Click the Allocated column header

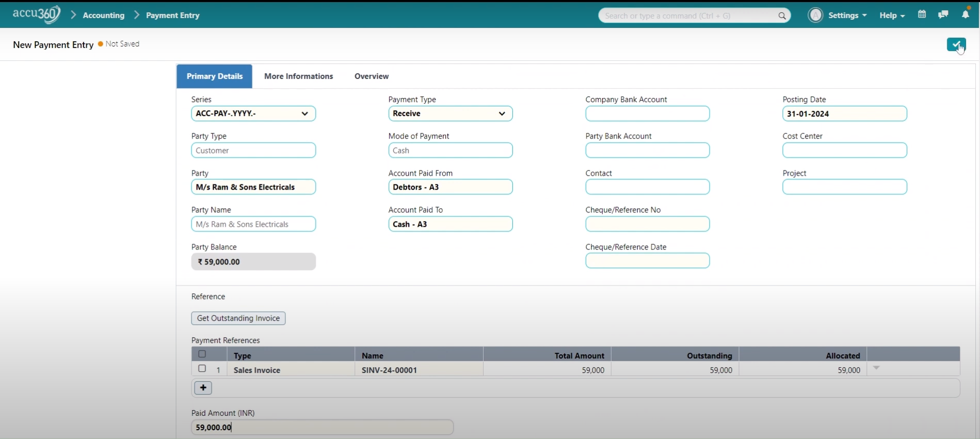point(803,355)
